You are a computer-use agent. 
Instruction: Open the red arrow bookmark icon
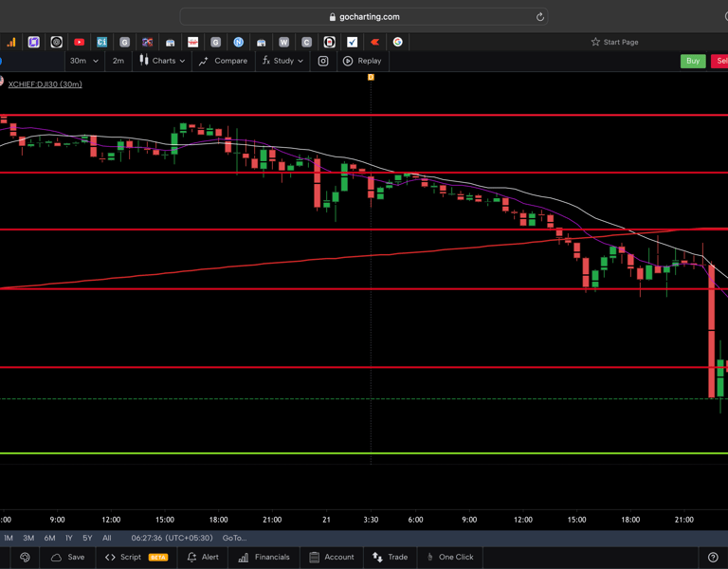point(375,43)
